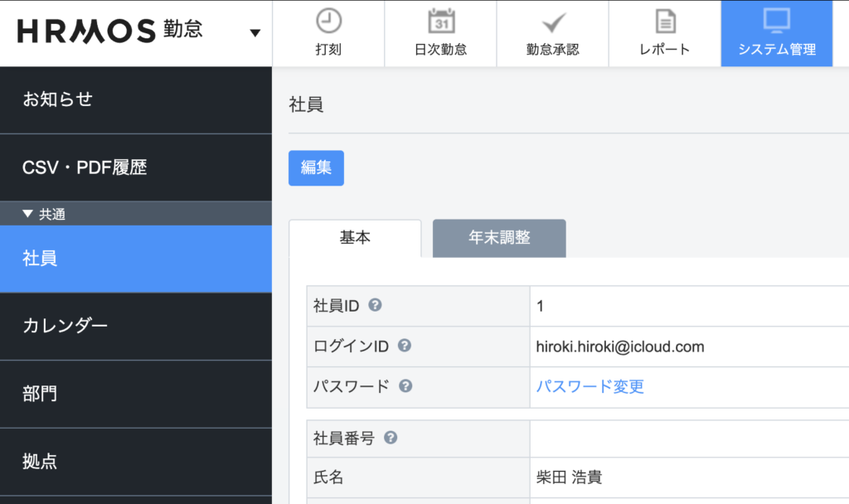This screenshot has width=849, height=504.
Task: Click the help icon beside ログインID
Action: coord(405,346)
